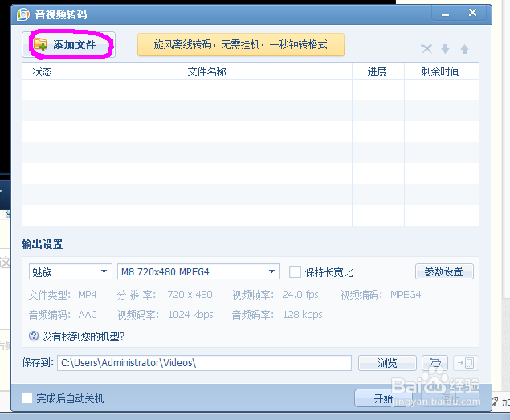Click the 保存到 path input field
The height and width of the screenshot is (420, 510).
coord(204,363)
